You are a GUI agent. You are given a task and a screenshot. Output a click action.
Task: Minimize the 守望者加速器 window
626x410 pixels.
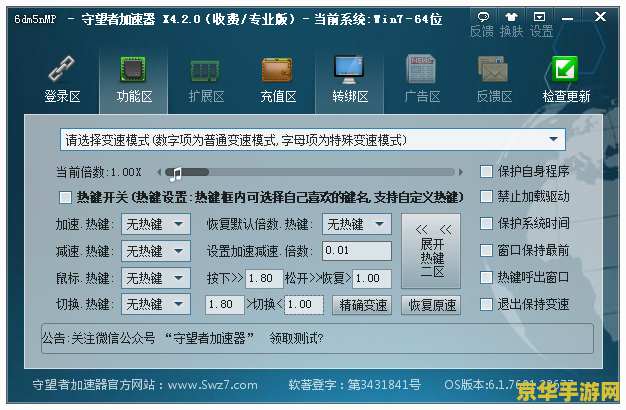[x=567, y=18]
